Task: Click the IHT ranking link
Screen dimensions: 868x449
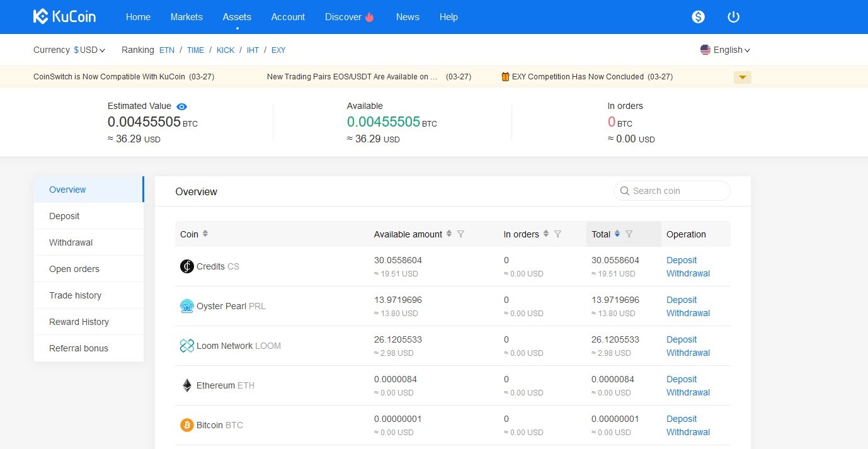Action: [x=253, y=50]
